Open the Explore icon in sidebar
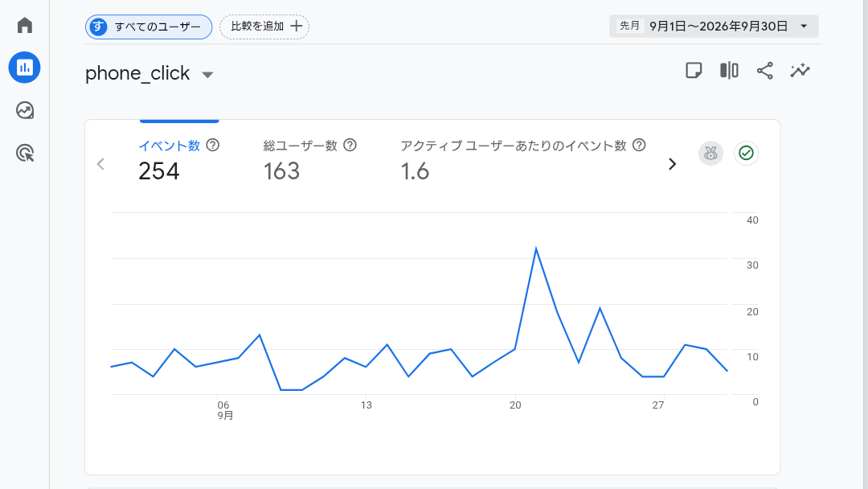This screenshot has width=868, height=489. point(24,110)
